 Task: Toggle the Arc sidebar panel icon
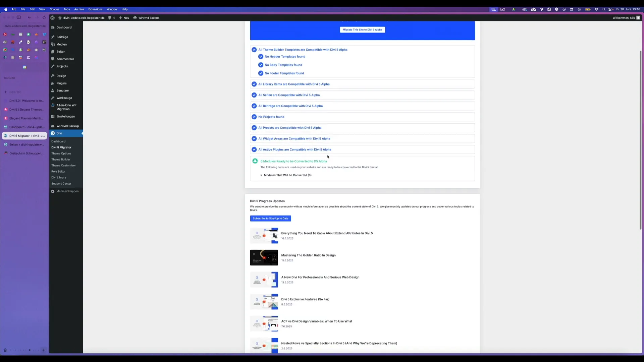click(x=19, y=17)
